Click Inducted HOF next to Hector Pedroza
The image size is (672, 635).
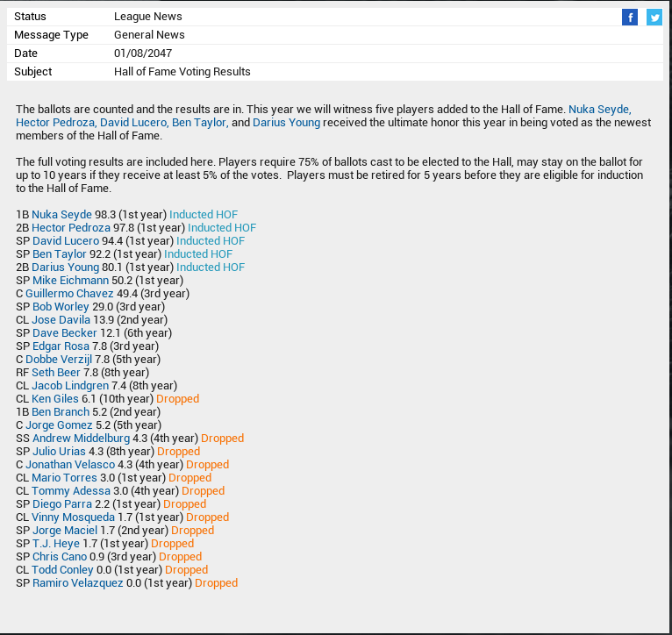pyautogui.click(x=222, y=228)
